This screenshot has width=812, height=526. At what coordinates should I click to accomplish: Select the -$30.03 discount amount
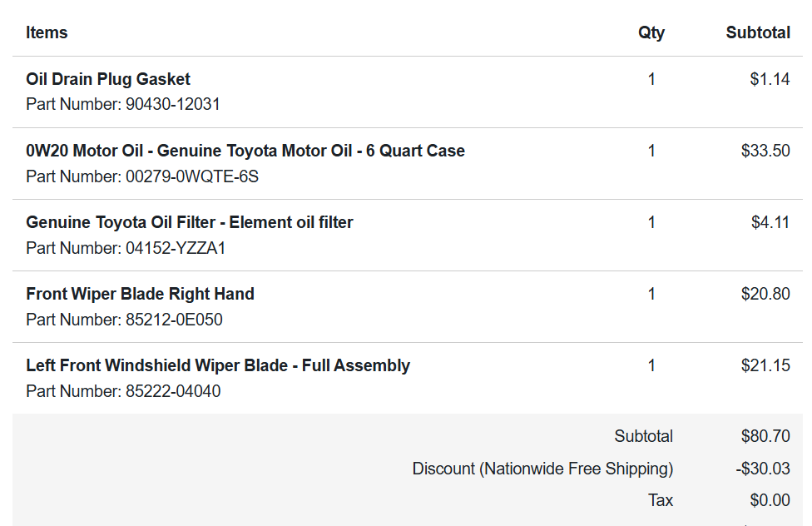[x=763, y=469]
